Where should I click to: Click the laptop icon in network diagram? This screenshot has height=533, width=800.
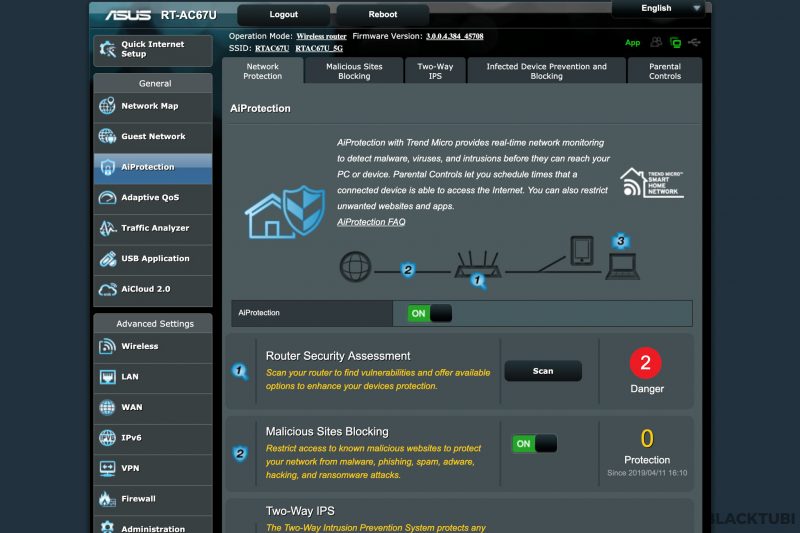[622, 266]
